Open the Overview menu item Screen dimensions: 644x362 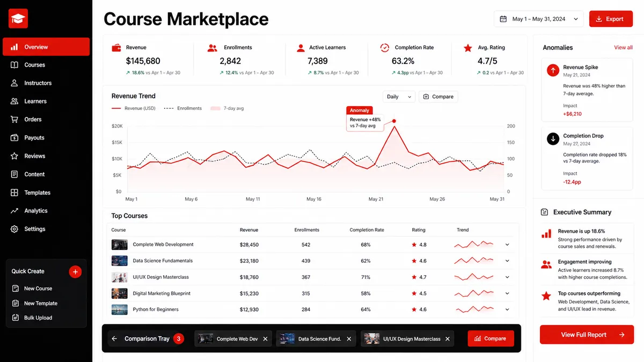pyautogui.click(x=46, y=47)
